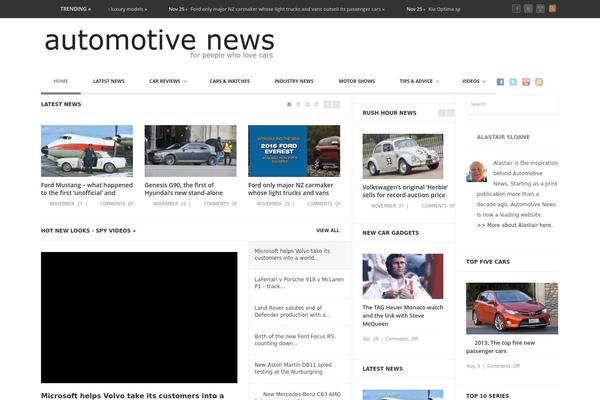Select 'New Aston Martin DB11 spied' item
The image size is (600, 400).
(300, 369)
